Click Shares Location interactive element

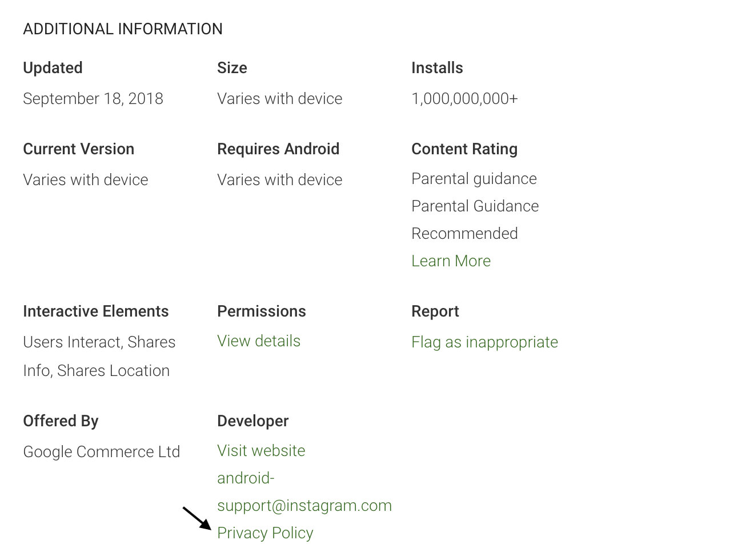pyautogui.click(x=127, y=370)
